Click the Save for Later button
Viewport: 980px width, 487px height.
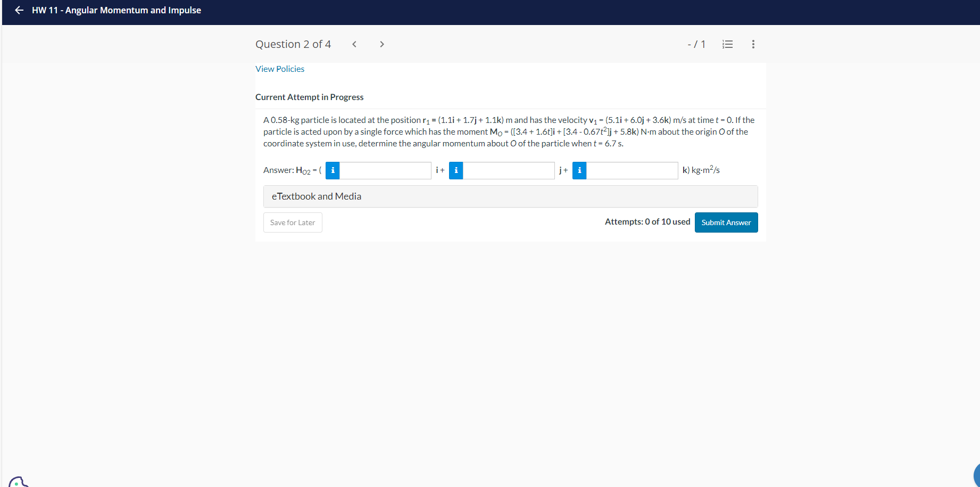(x=293, y=222)
